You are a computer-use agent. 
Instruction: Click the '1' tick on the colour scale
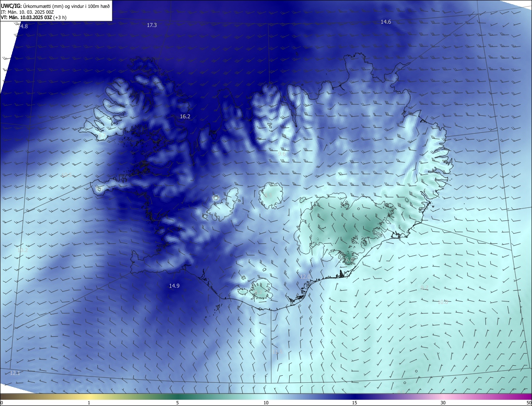point(89,403)
